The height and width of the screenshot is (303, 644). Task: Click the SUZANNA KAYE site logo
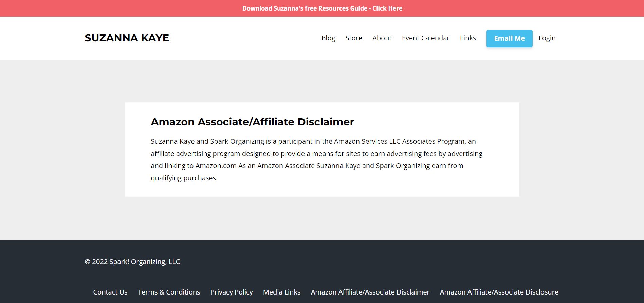(127, 38)
